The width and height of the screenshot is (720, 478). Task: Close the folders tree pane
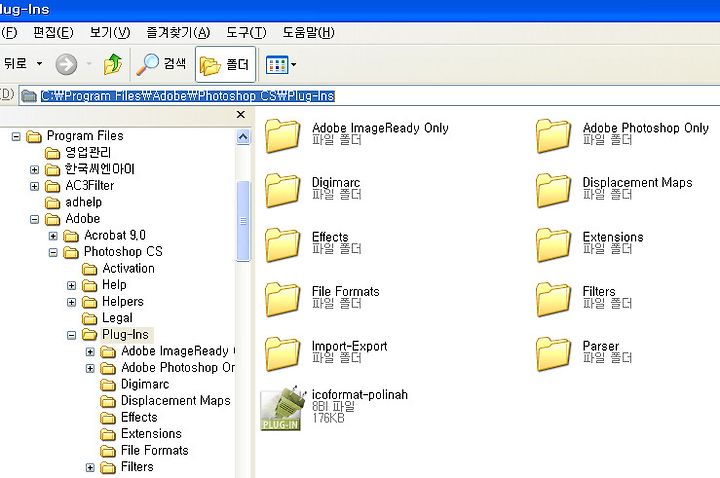[241, 115]
